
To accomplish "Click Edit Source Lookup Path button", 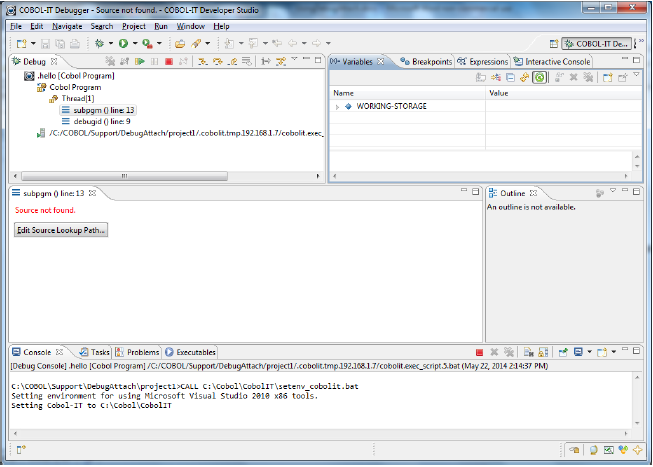I will point(61,230).
